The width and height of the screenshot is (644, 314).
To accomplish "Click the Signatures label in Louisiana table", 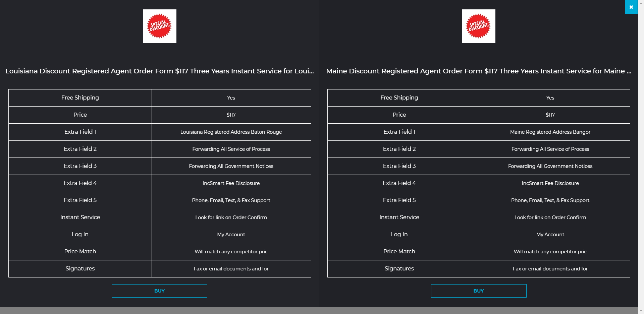I will [80, 268].
